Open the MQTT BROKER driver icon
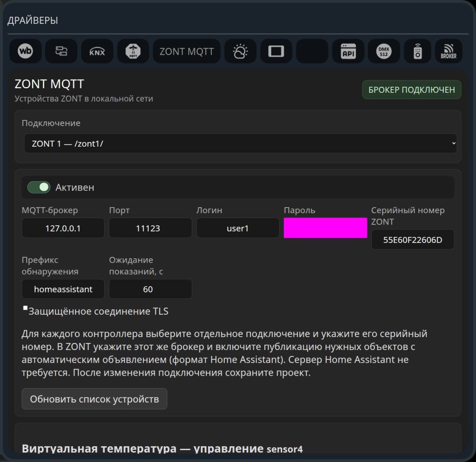Viewport: 476px width, 462px height. point(449,51)
